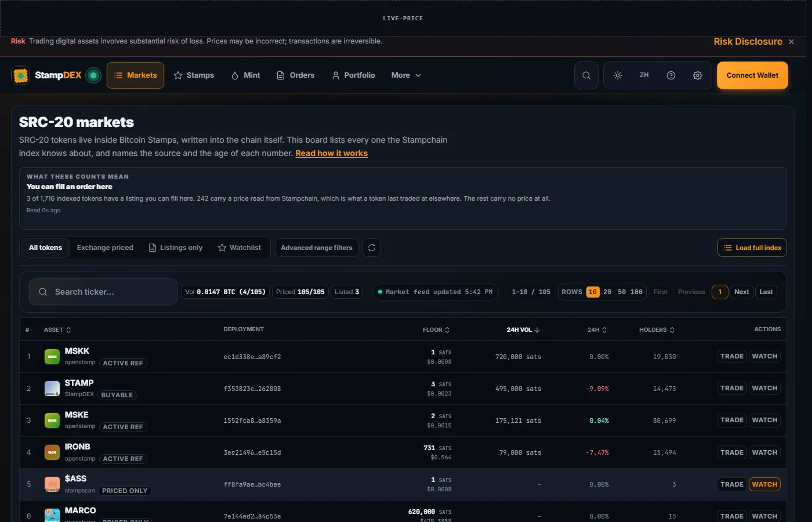This screenshot has height=522, width=812.
Task: Click the MARCO token icon
Action: (x=52, y=515)
